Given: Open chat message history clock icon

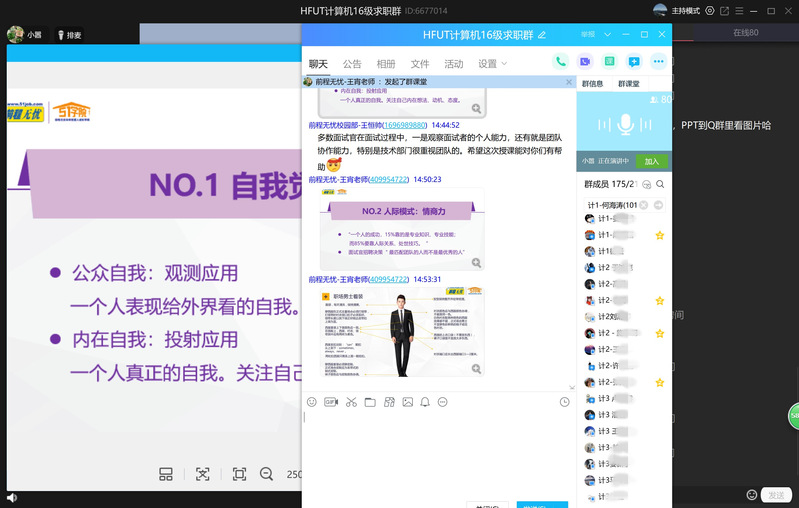Looking at the screenshot, I should pyautogui.click(x=564, y=402).
